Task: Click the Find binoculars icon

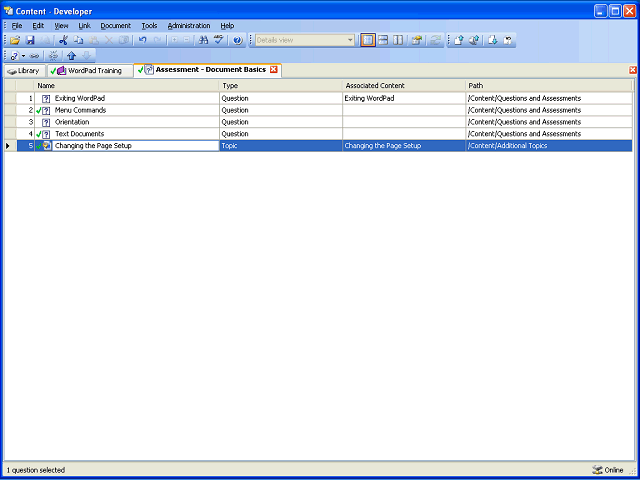Action: click(x=203, y=40)
